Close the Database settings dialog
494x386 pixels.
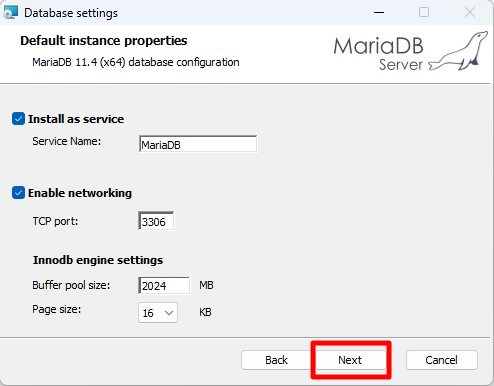click(x=470, y=13)
